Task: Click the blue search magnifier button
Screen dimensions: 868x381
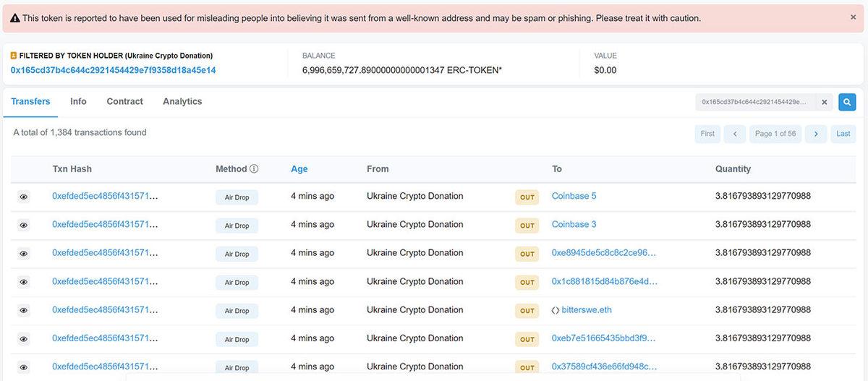Action: coord(847,103)
